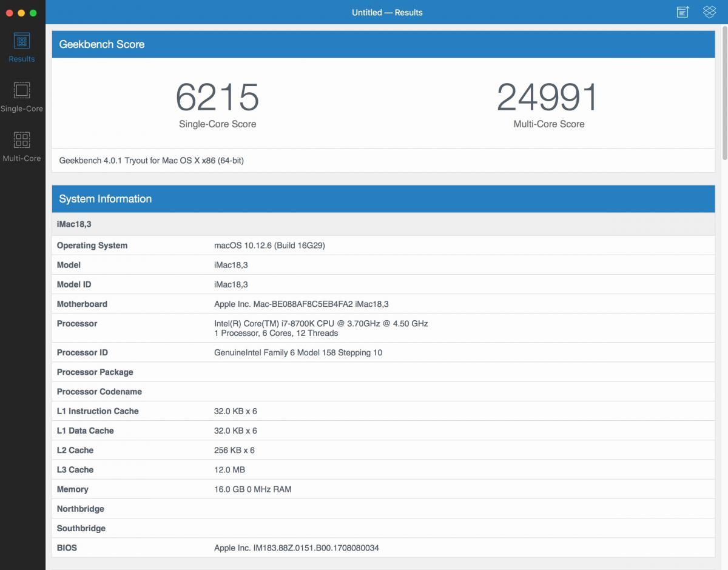Click the Motherboard row label
728x570 pixels.
pyautogui.click(x=82, y=304)
